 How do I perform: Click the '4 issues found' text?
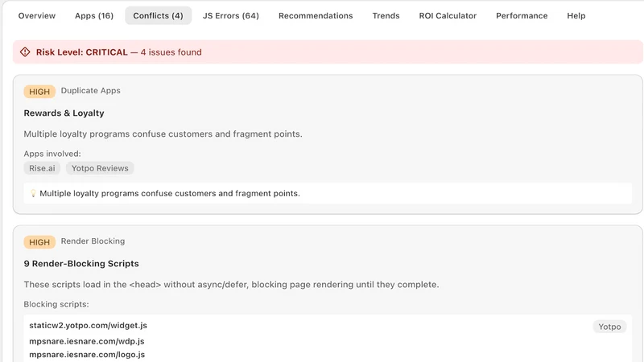tap(171, 52)
